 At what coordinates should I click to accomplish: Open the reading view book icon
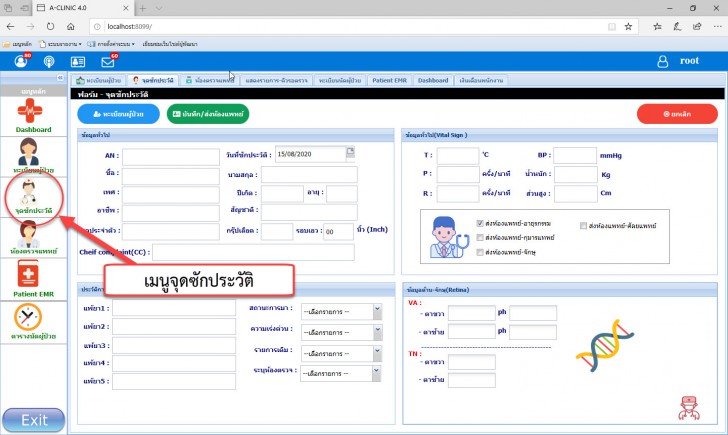[612, 26]
